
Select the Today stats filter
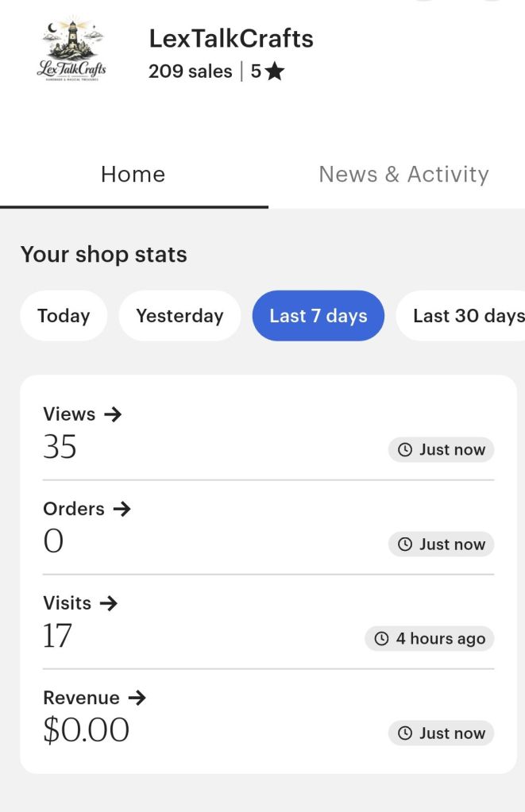64,316
